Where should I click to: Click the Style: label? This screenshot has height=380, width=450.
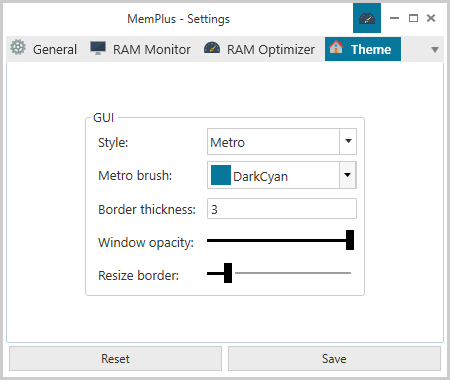(x=113, y=143)
